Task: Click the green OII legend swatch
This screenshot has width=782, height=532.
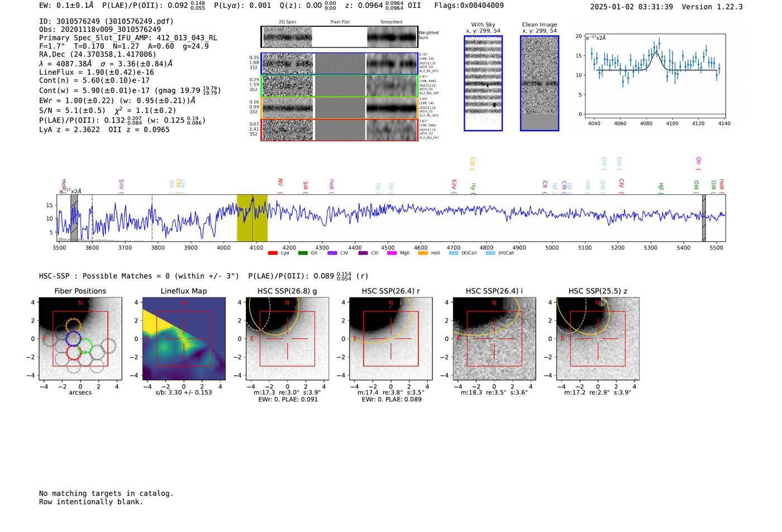Action: coord(303,253)
